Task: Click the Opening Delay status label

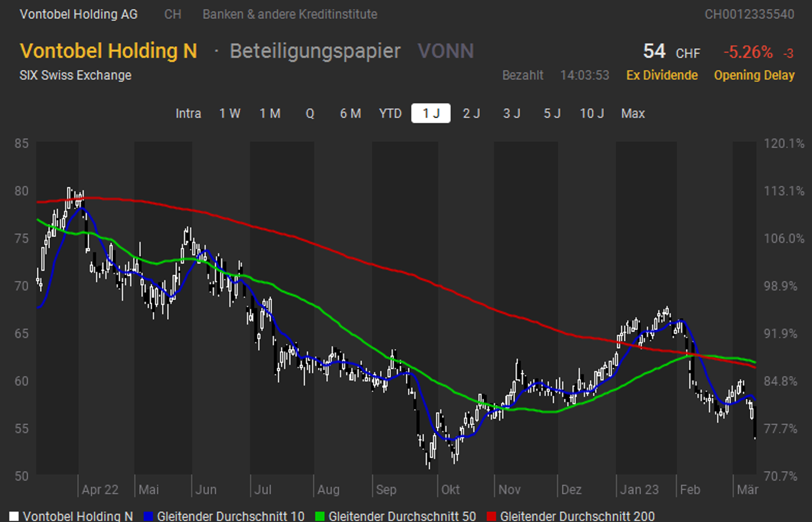Action: (754, 75)
